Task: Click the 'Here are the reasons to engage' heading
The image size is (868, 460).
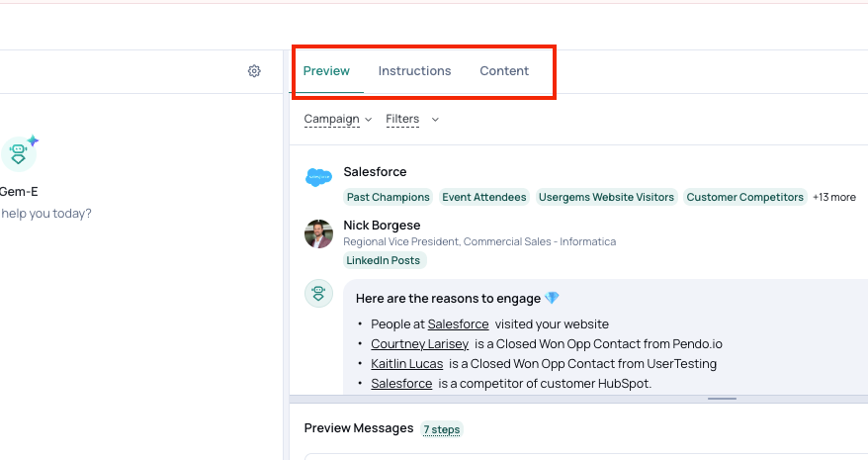Action: [x=449, y=298]
